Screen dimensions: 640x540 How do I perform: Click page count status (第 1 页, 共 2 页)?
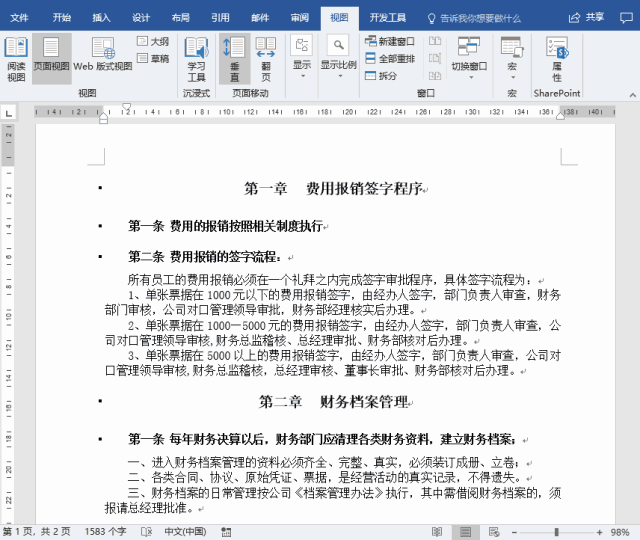37,532
